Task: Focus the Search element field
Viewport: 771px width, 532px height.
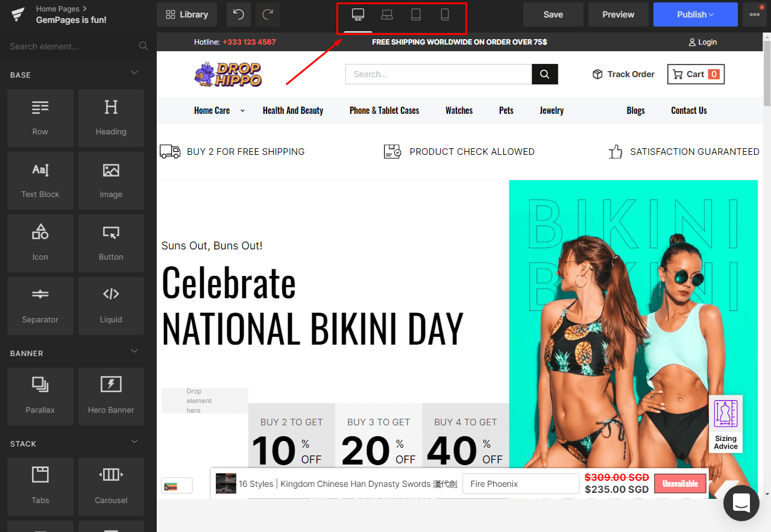Action: point(78,46)
